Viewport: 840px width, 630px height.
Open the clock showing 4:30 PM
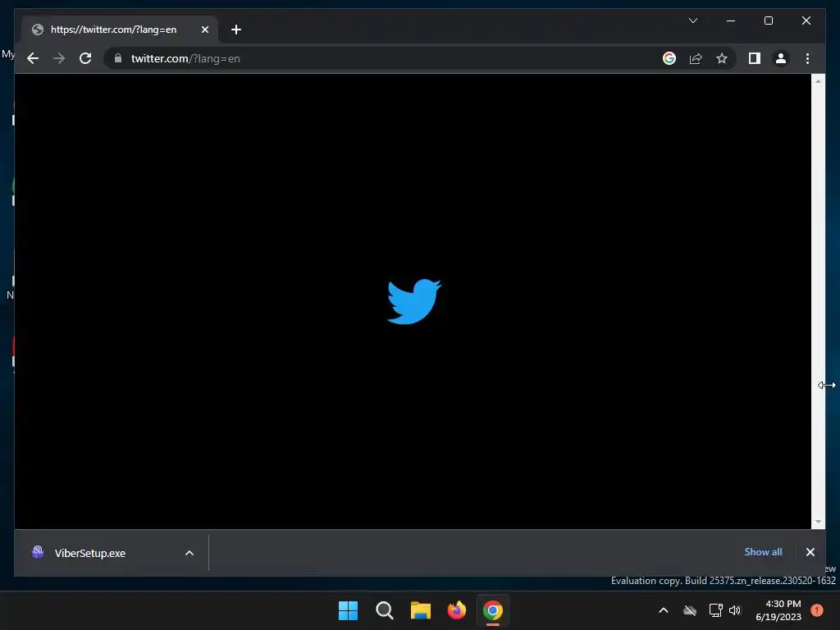(x=778, y=610)
